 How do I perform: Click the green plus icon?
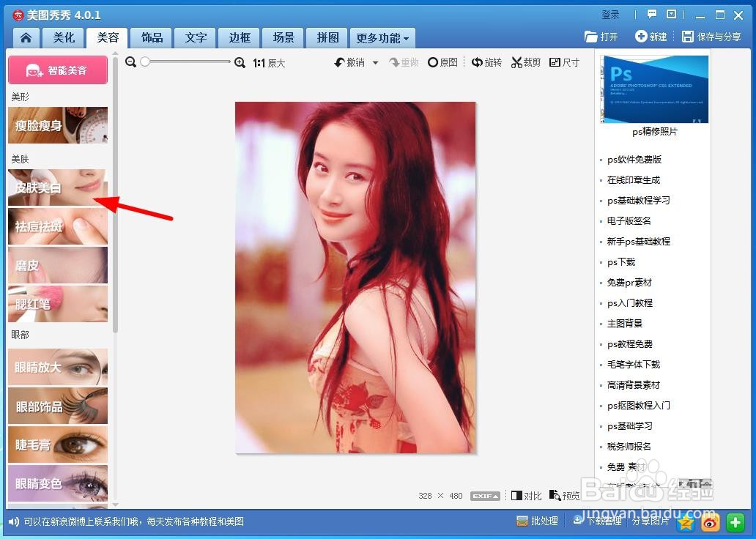click(x=735, y=522)
